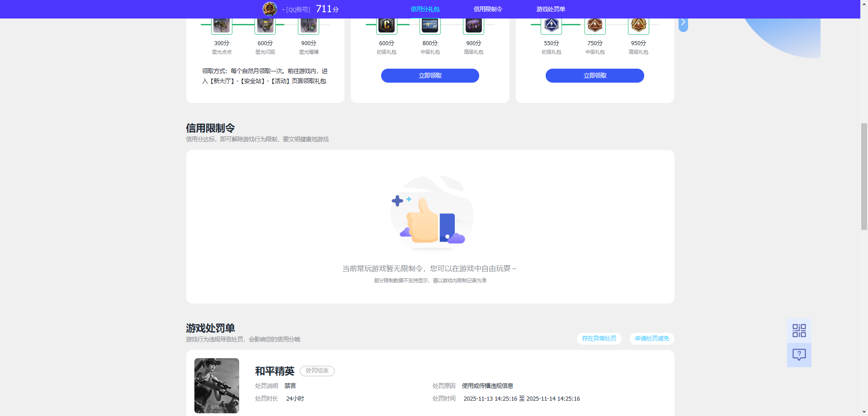Click the 存在异常处罚 link
Screen dimensions: 868x416
[599, 338]
